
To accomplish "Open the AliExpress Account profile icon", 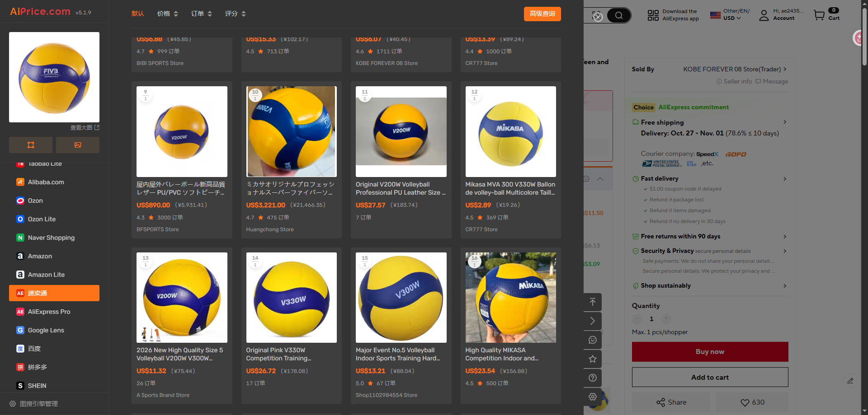I will (764, 15).
